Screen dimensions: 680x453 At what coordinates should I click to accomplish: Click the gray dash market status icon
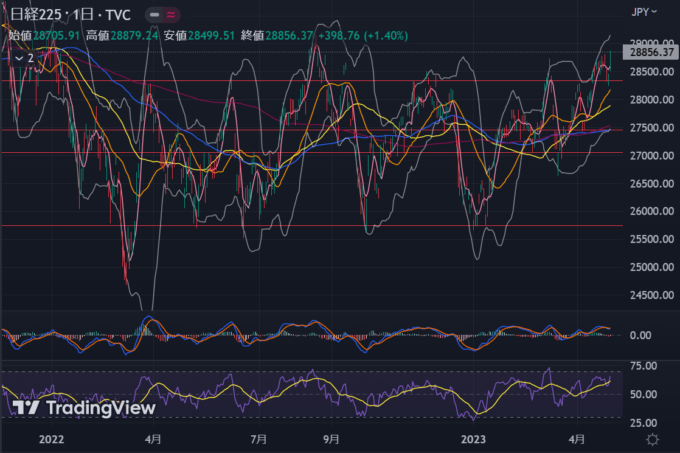click(x=152, y=16)
